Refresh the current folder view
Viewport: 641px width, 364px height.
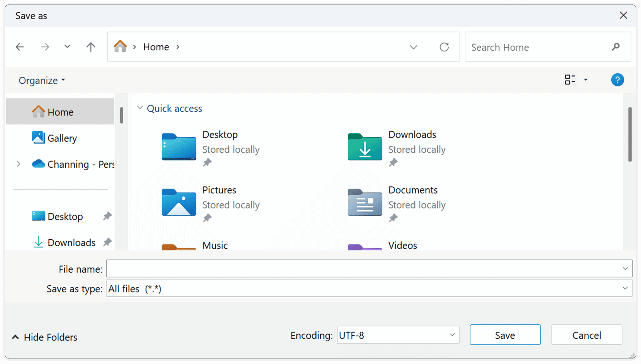point(444,47)
